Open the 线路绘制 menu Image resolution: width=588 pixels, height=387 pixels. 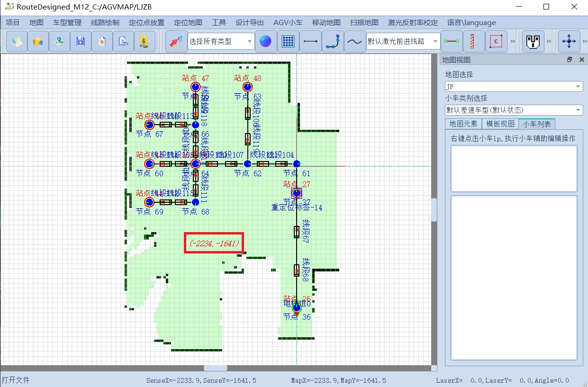coord(105,22)
